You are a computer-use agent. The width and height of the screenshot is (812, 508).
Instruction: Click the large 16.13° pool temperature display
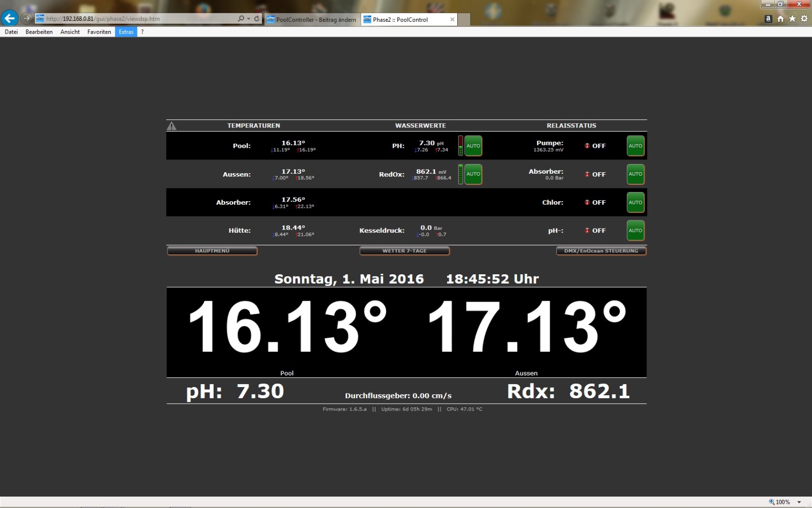tap(288, 327)
